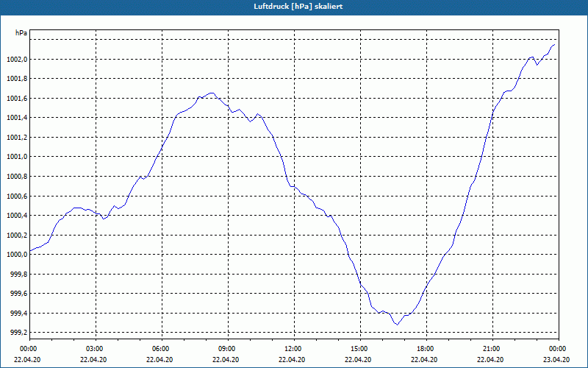
Task: Select the 999,4 y-axis label
Action: point(18,314)
